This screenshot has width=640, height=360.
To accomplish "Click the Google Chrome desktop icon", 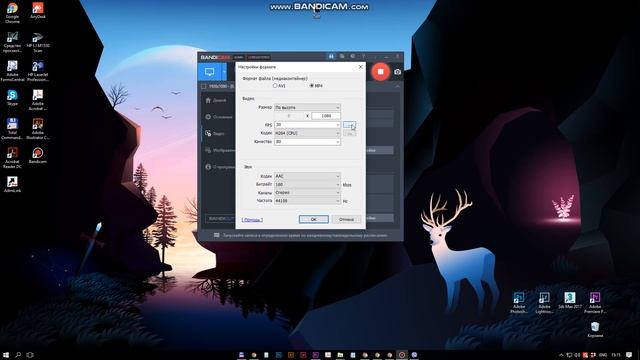I will coord(12,12).
